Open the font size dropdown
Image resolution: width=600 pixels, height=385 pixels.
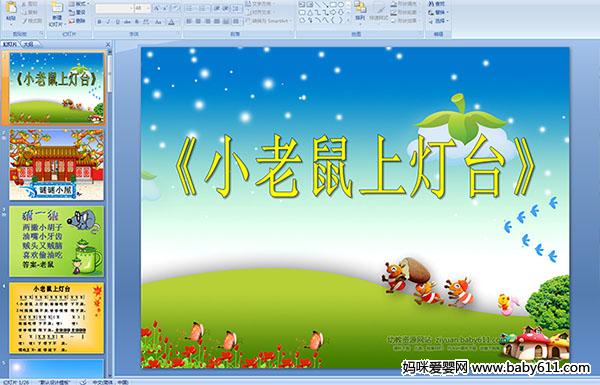click(148, 8)
